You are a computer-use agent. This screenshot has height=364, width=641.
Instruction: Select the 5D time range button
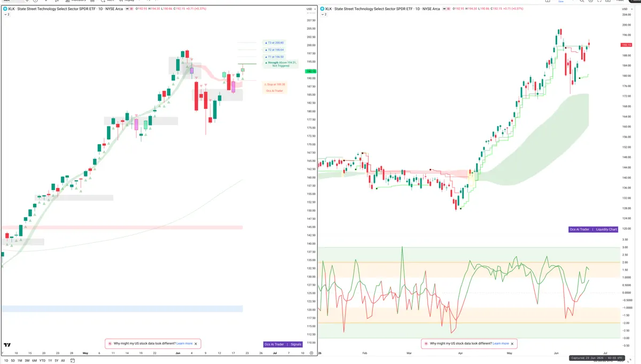(x=13, y=360)
